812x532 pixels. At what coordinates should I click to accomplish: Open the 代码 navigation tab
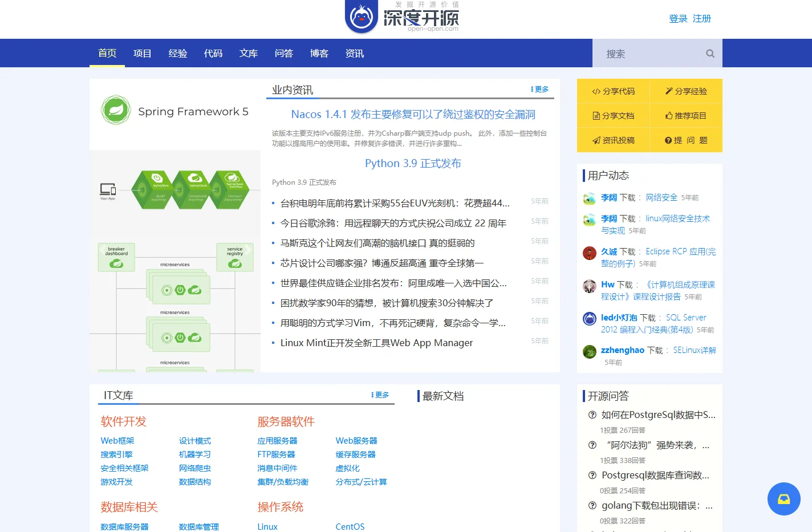[x=213, y=53]
